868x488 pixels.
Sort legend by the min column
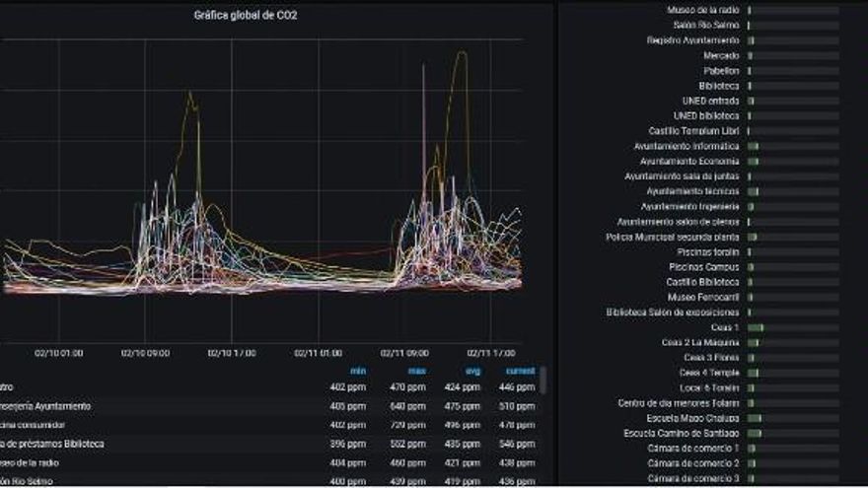click(x=358, y=371)
